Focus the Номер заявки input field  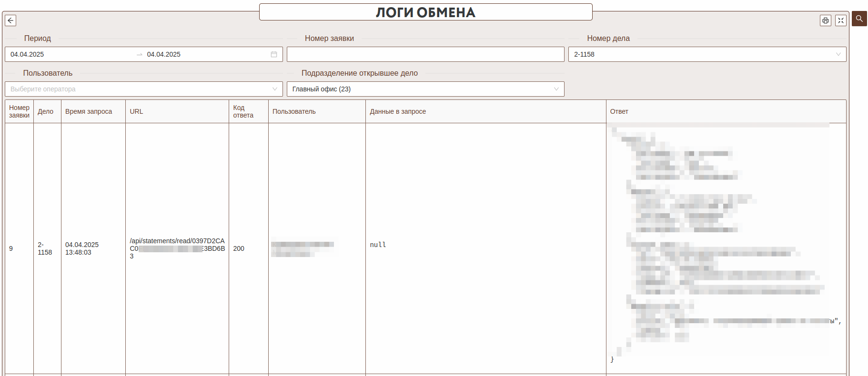425,54
